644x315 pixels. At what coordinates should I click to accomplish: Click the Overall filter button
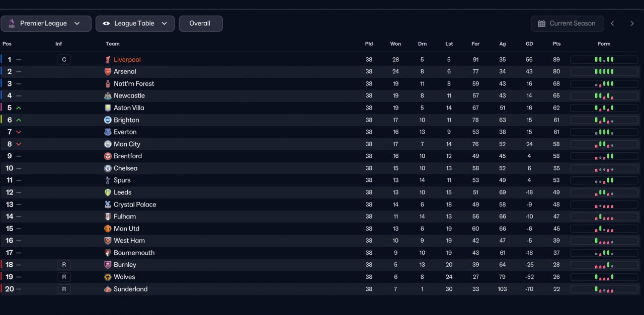(201, 24)
